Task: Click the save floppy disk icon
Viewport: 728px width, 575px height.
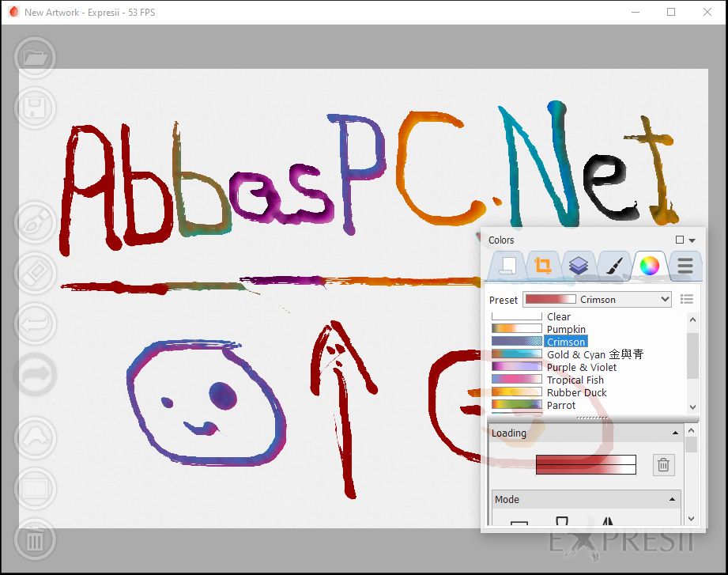Action: [x=36, y=108]
